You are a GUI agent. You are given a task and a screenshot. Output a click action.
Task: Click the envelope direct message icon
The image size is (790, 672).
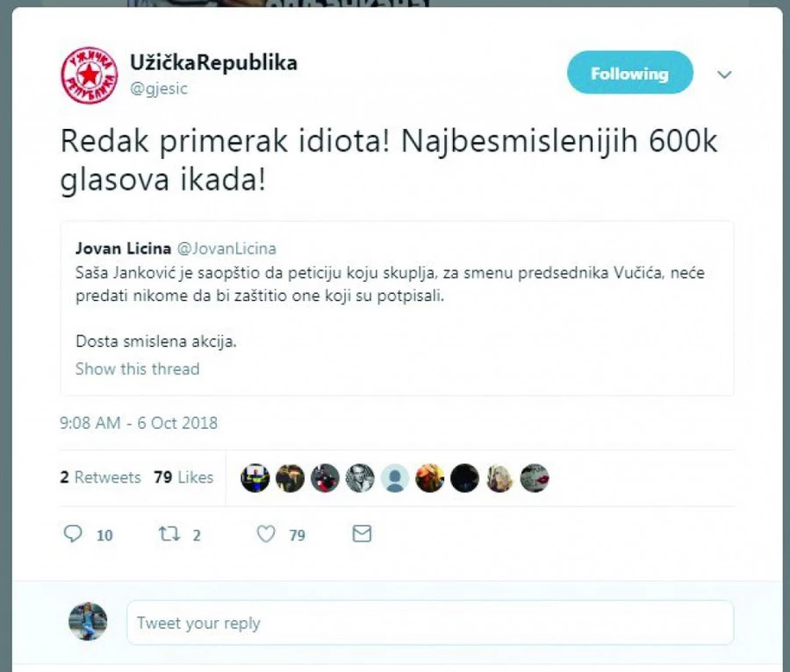point(362,533)
